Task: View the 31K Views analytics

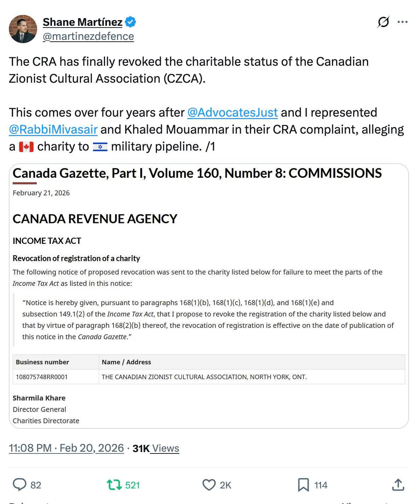Action: click(156, 448)
